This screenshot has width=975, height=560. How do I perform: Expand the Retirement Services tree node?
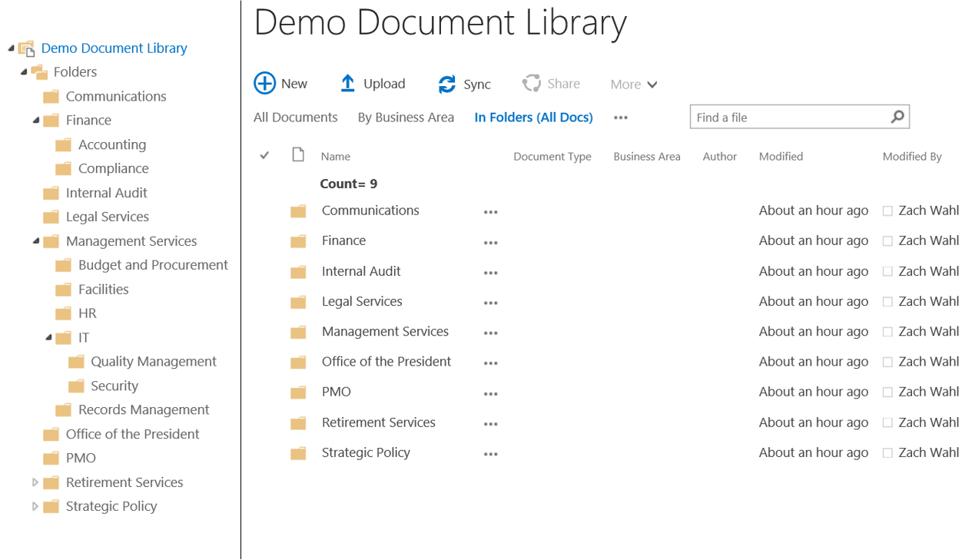click(x=34, y=482)
